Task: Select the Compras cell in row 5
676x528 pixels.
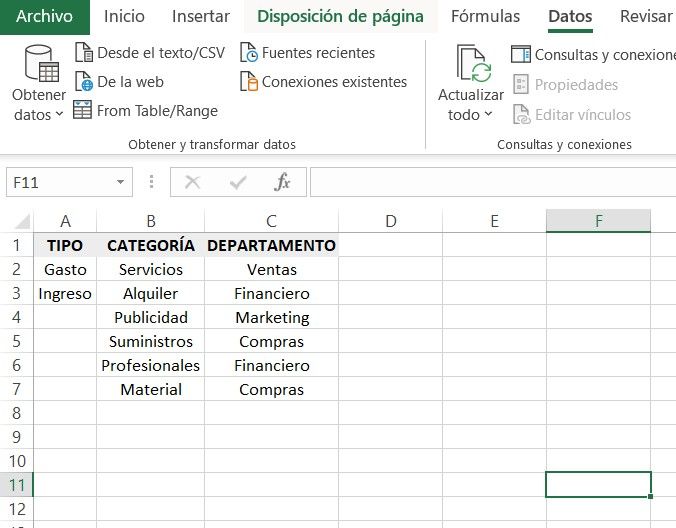Action: (271, 341)
